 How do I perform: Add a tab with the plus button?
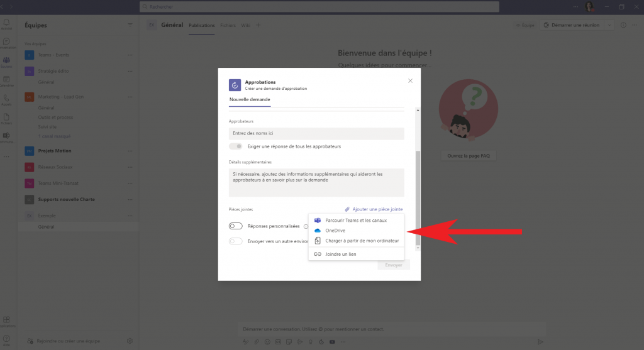click(x=258, y=25)
